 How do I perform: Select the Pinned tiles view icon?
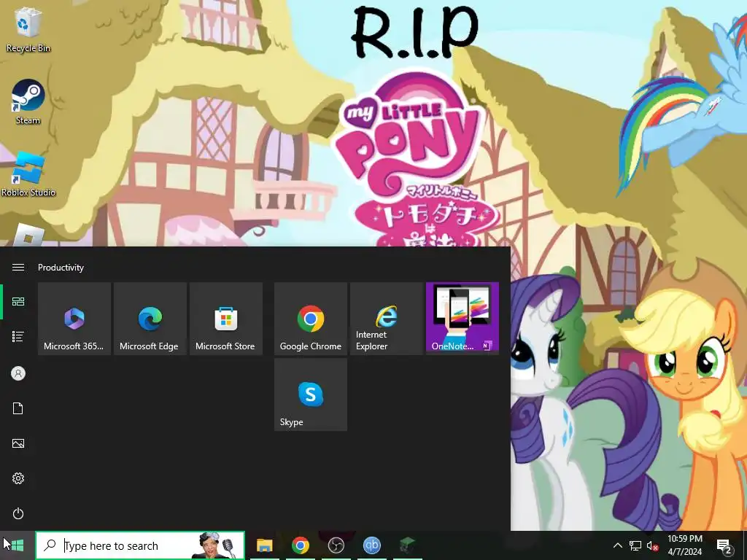point(18,301)
